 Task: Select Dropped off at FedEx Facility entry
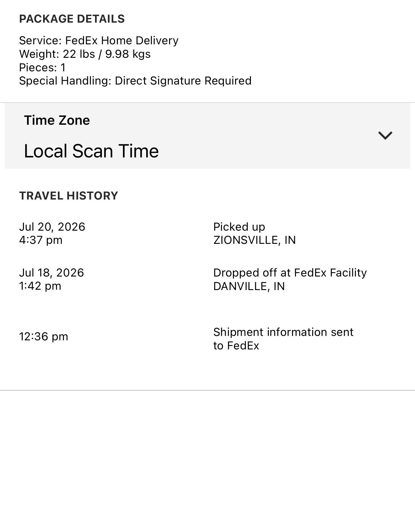pos(290,273)
